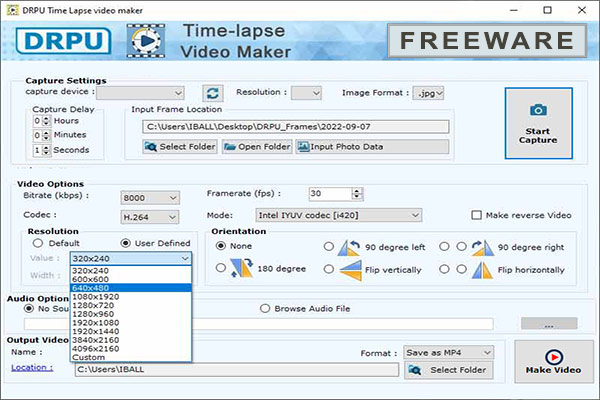
Task: Select User Defined resolution radio button
Action: coord(126,243)
